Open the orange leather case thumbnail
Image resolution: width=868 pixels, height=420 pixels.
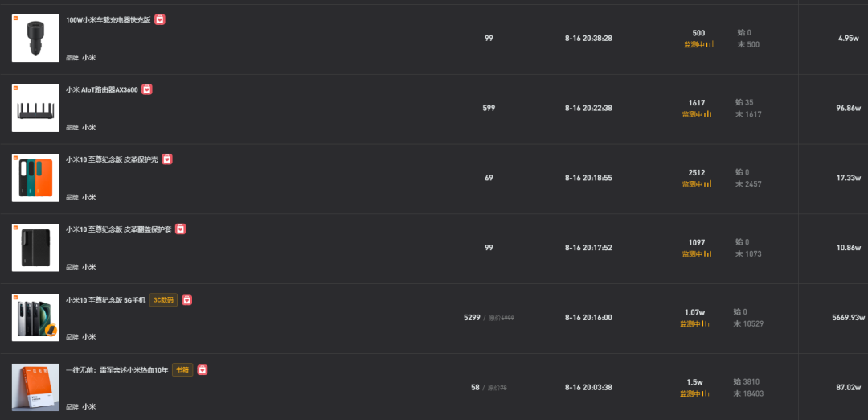pyautogui.click(x=35, y=178)
